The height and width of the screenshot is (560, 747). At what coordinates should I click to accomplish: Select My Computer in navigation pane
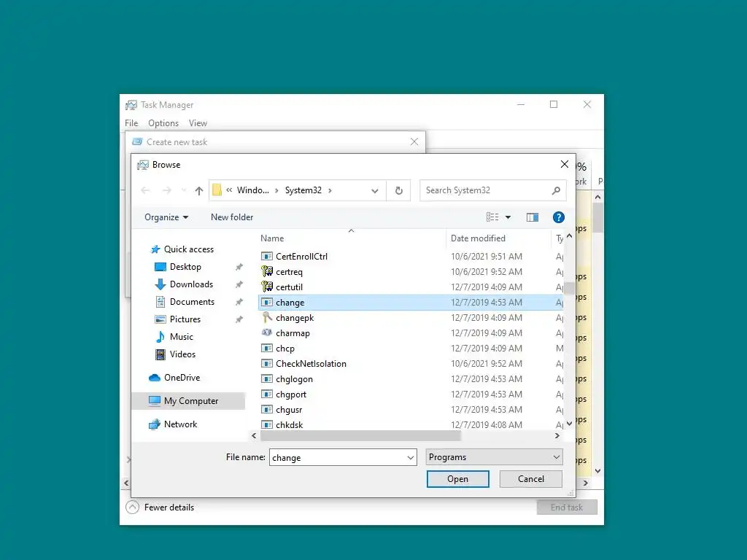tap(189, 401)
